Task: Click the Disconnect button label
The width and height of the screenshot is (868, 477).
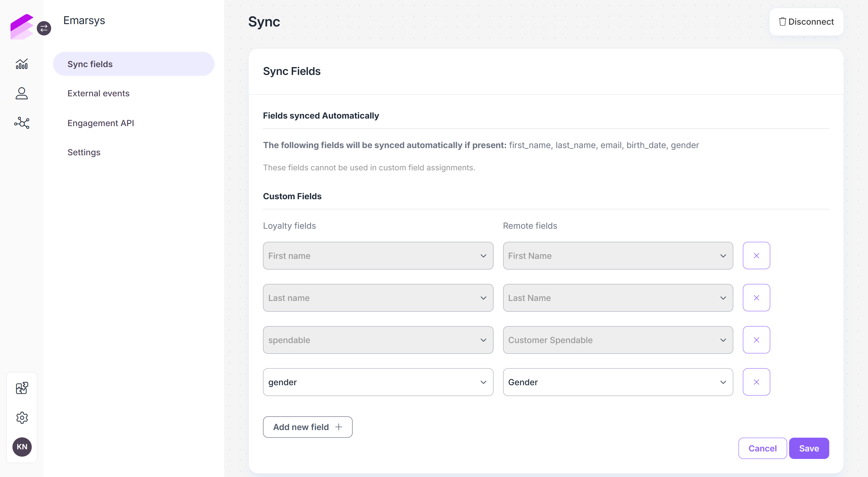Action: 811,22
